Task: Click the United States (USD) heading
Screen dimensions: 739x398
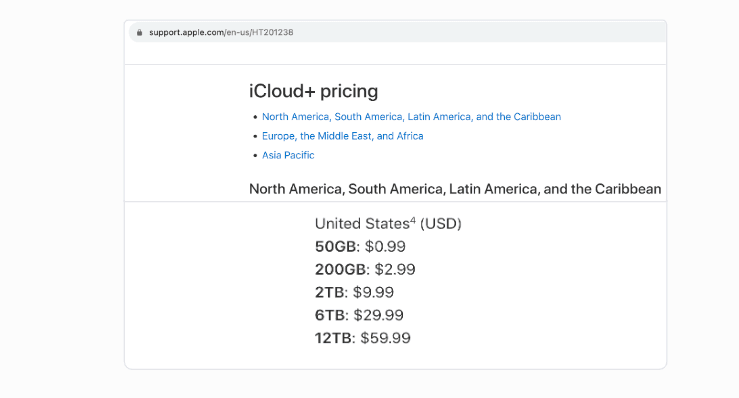Action: [388, 224]
